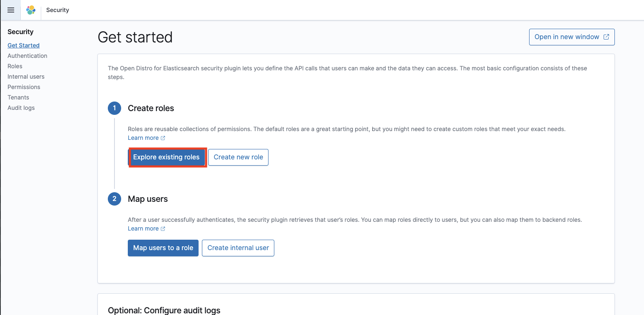Click the Map users step title

tap(148, 199)
